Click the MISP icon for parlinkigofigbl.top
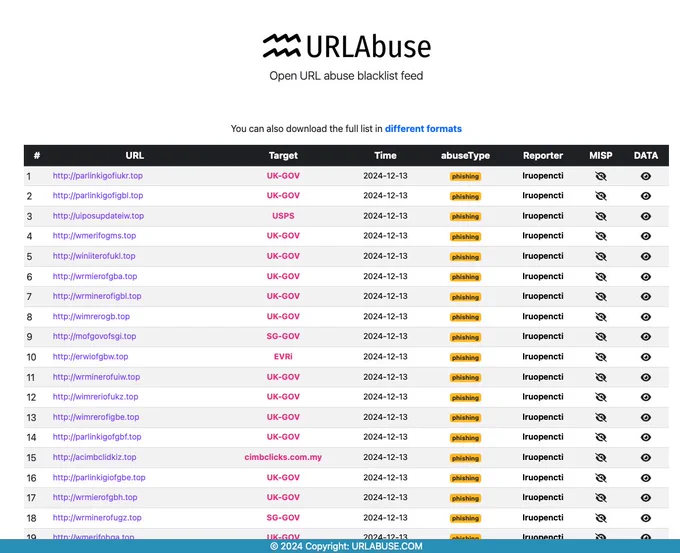This screenshot has width=680, height=553. point(601,196)
